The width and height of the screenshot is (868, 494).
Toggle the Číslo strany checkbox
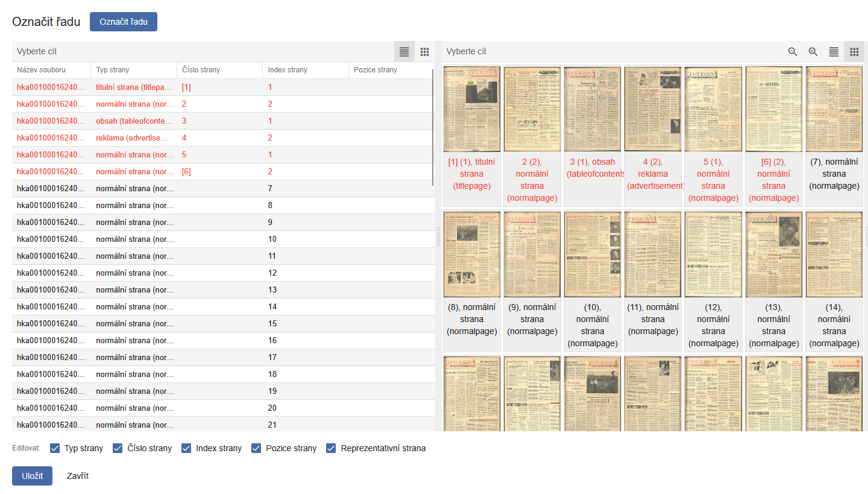(118, 448)
